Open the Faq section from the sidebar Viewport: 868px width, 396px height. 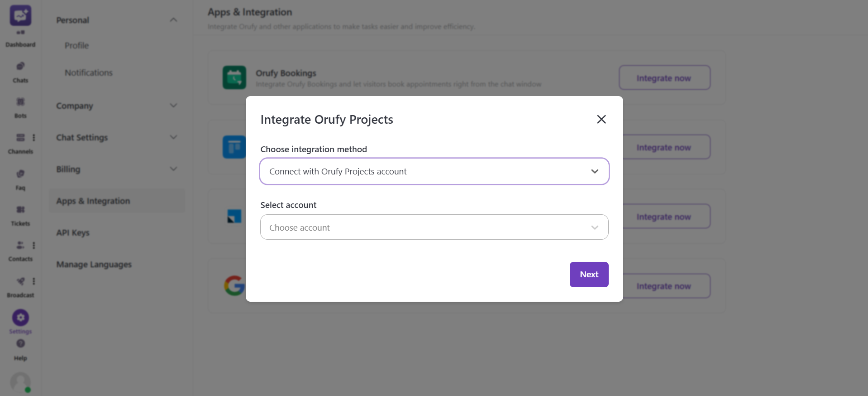click(x=20, y=174)
